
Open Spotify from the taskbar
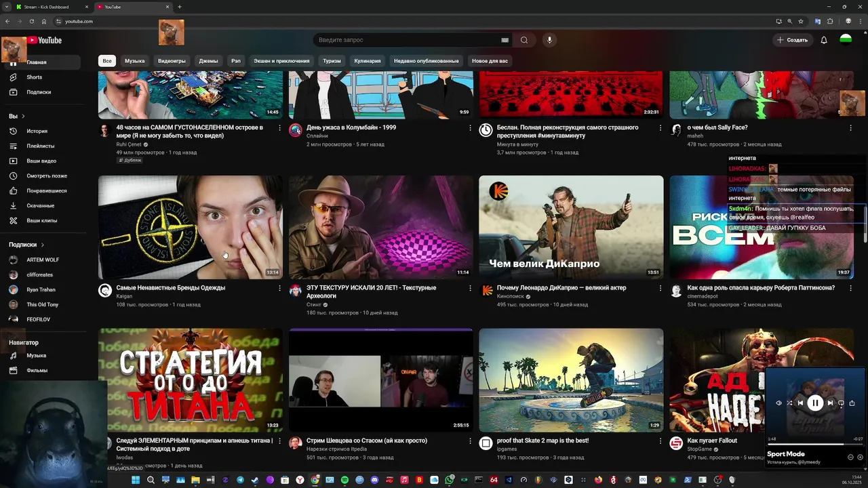click(x=344, y=481)
